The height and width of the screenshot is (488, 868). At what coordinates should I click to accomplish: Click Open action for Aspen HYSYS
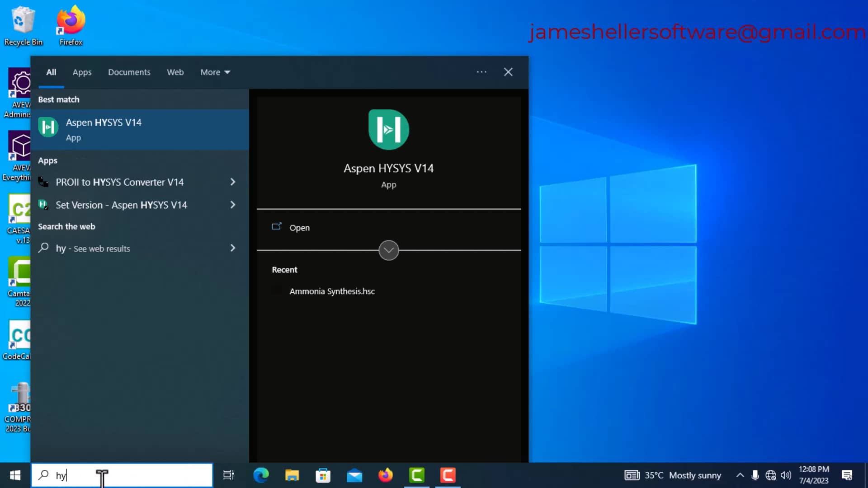tap(299, 228)
